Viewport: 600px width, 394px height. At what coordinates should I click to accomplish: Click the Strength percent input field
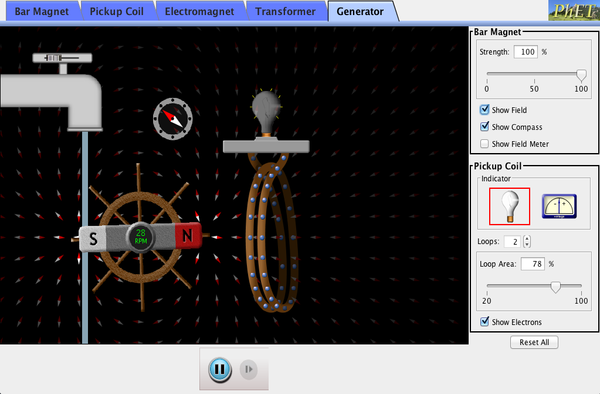click(526, 52)
